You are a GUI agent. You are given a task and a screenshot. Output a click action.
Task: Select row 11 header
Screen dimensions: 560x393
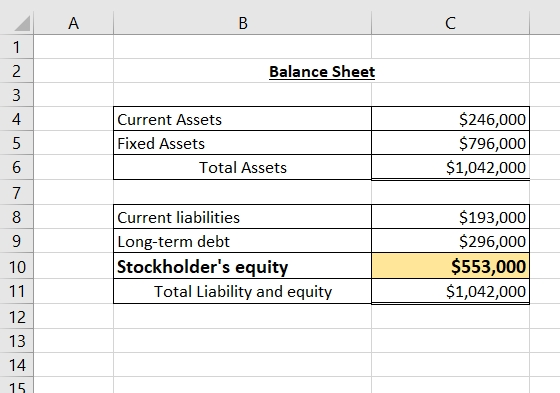16,291
